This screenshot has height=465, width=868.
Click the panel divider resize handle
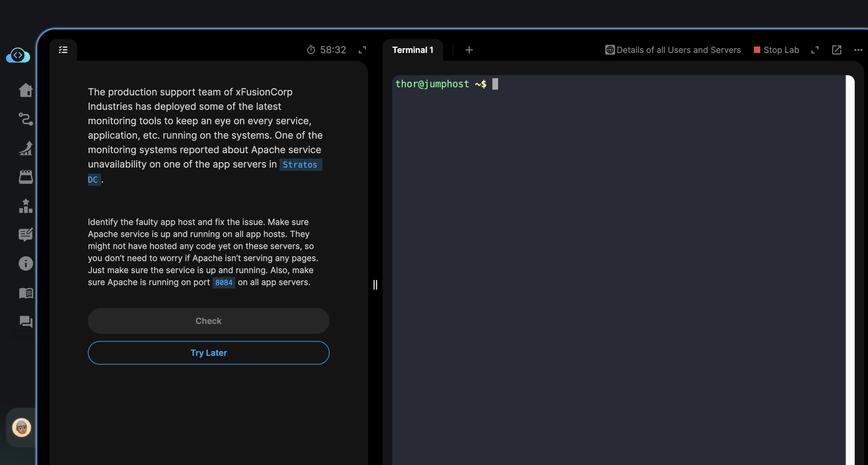click(x=375, y=285)
